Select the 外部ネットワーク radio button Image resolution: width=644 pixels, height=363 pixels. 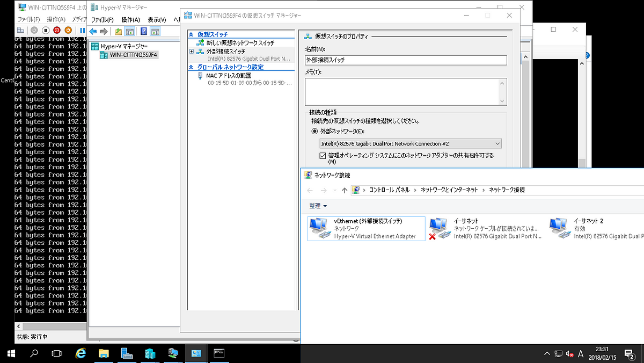(x=315, y=132)
